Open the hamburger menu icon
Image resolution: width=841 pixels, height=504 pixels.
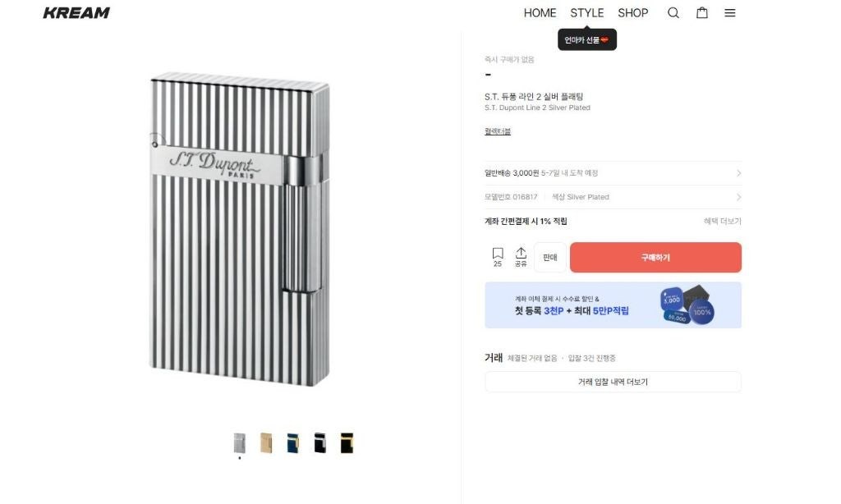point(730,13)
